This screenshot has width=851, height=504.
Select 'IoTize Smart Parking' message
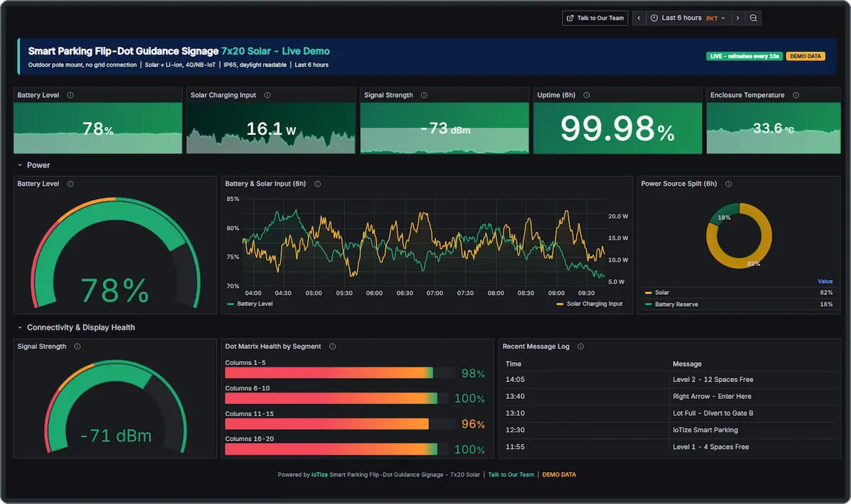point(705,430)
